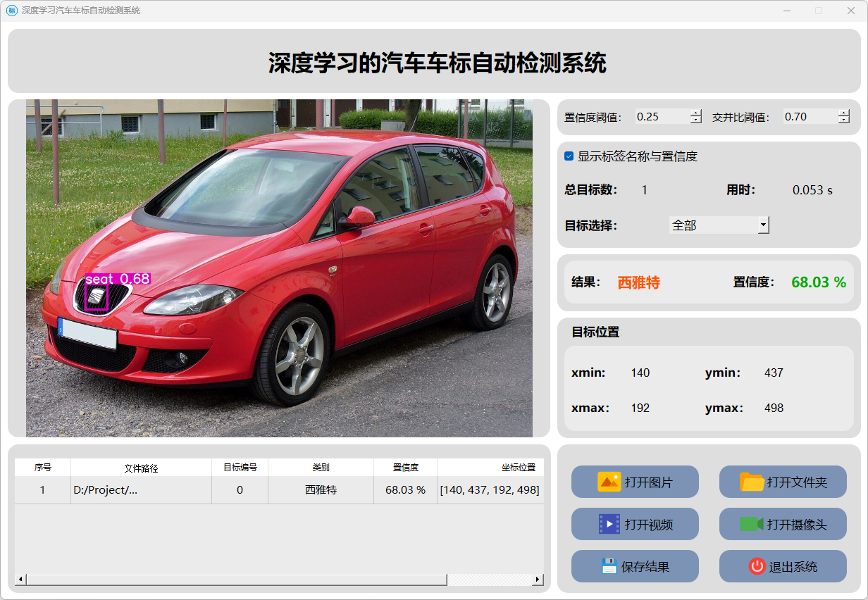Expand the 目标选择 dropdown arrow

(x=763, y=225)
